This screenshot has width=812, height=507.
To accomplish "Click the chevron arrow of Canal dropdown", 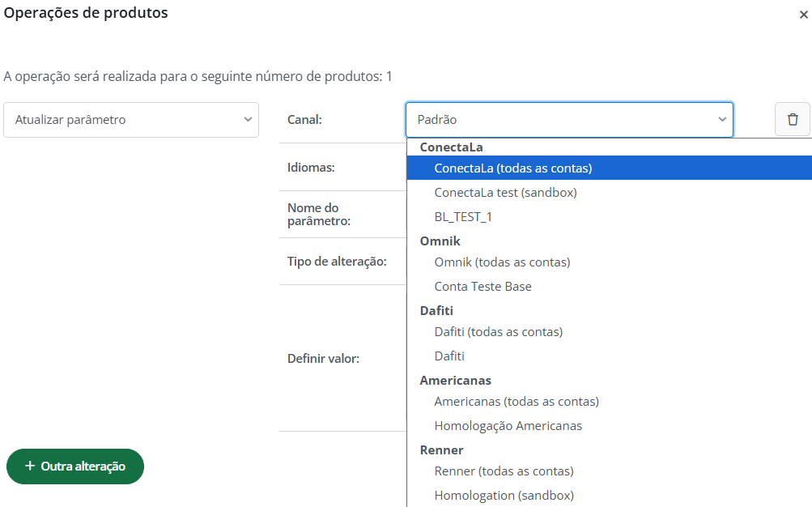I will [x=722, y=120].
